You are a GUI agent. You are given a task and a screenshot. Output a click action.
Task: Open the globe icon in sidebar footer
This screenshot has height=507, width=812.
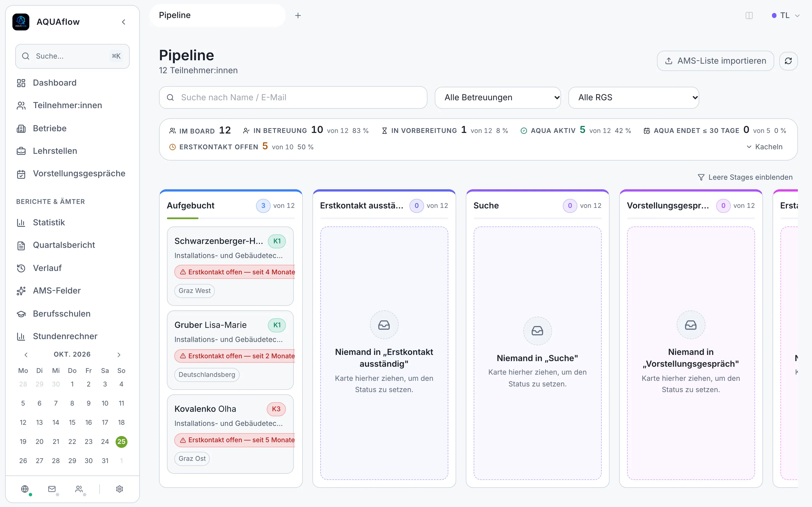pos(25,489)
